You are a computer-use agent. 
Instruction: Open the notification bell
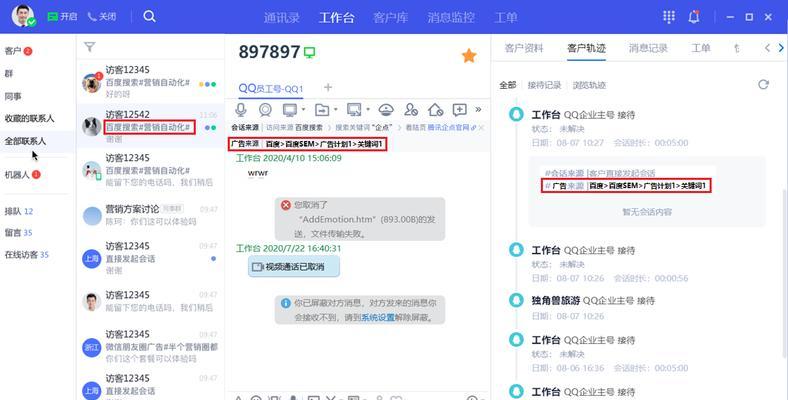(694, 17)
